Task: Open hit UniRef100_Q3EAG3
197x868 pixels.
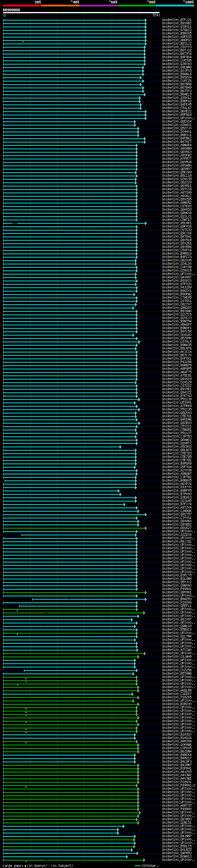Action: [177, 497]
